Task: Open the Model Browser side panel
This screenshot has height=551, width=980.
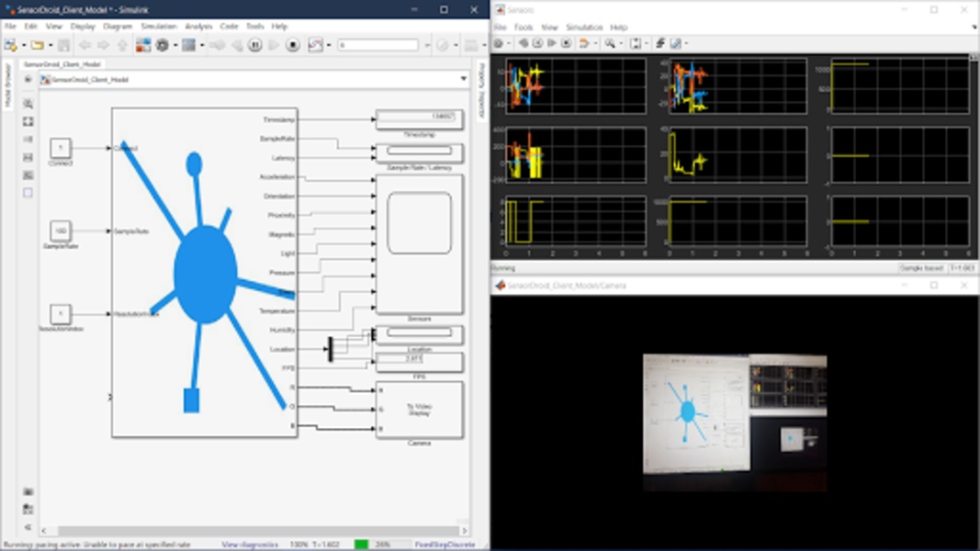Action: pyautogui.click(x=8, y=86)
